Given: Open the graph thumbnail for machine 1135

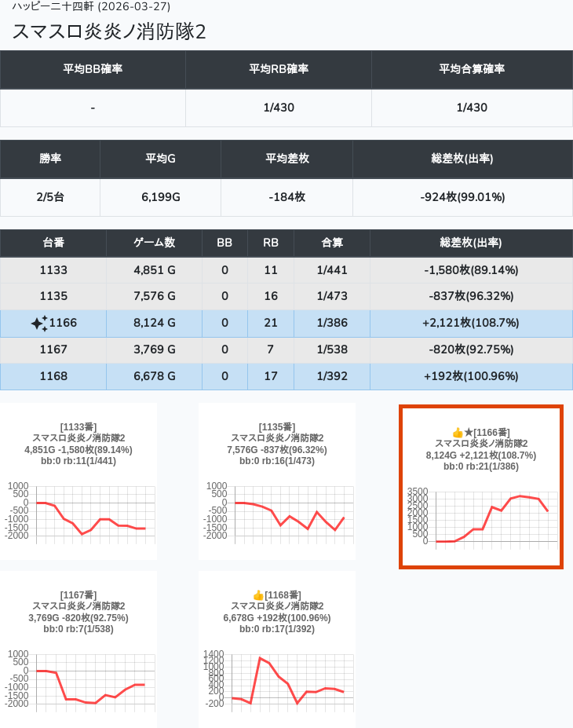Looking at the screenshot, I should [277, 510].
